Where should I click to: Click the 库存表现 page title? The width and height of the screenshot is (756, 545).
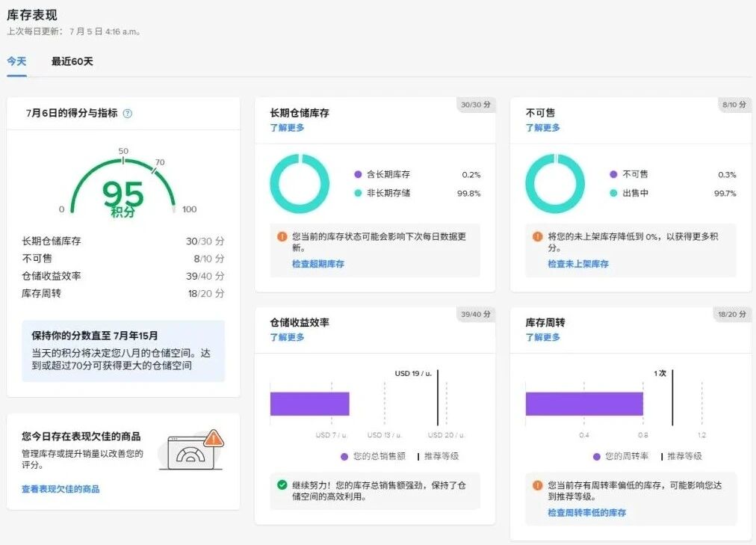tap(32, 15)
